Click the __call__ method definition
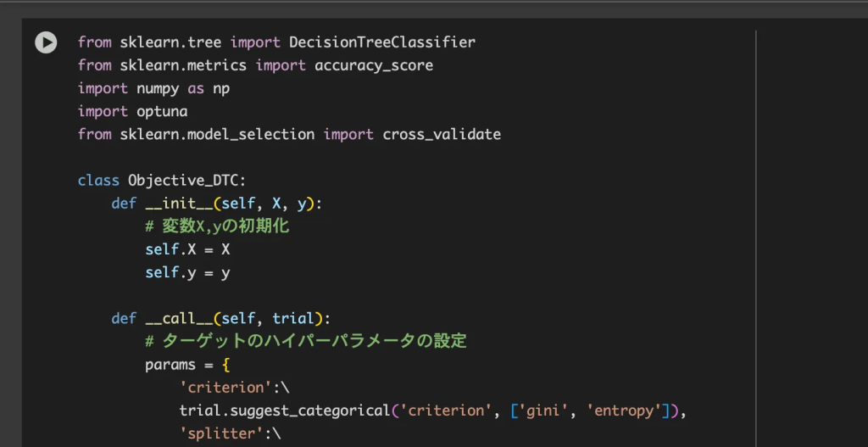Image resolution: width=868 pixels, height=447 pixels. (220, 318)
